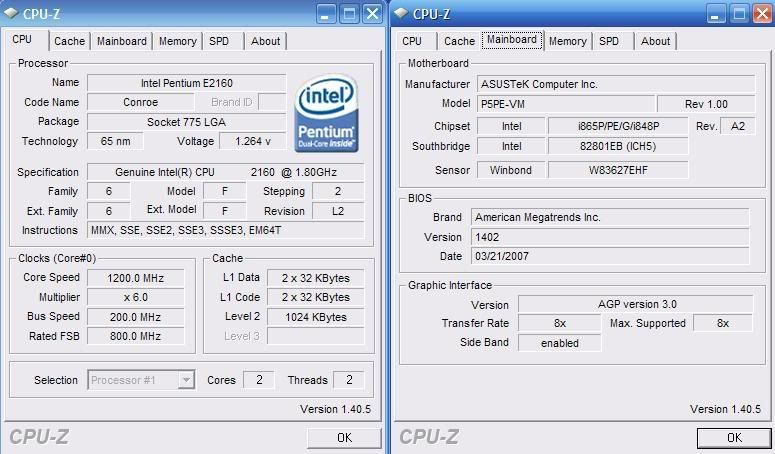Click the Multiplier value x 6.0
Image resolution: width=775 pixels, height=454 pixels.
(x=135, y=297)
